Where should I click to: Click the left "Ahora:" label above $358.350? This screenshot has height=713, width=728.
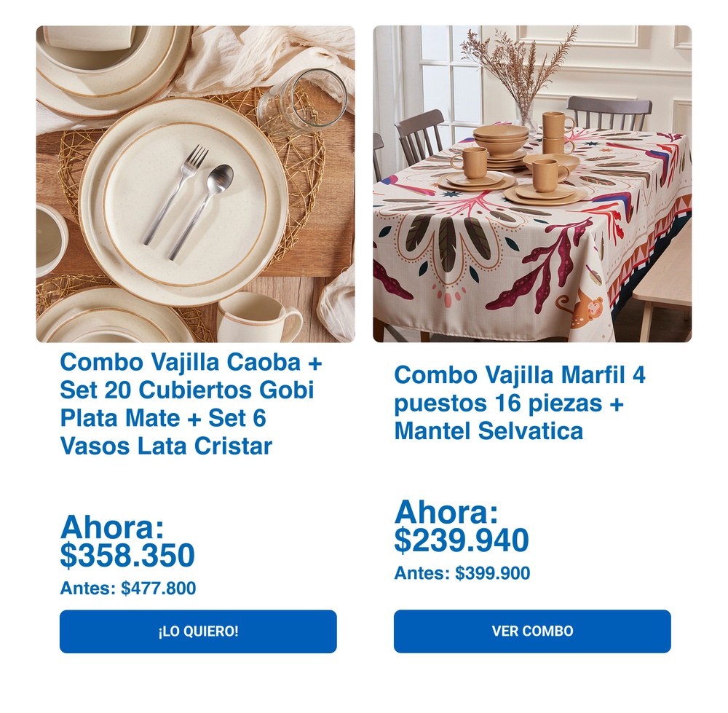[112, 527]
